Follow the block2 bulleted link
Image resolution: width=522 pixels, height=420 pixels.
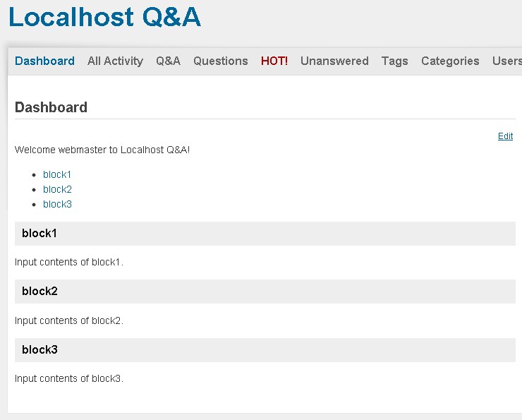click(57, 189)
